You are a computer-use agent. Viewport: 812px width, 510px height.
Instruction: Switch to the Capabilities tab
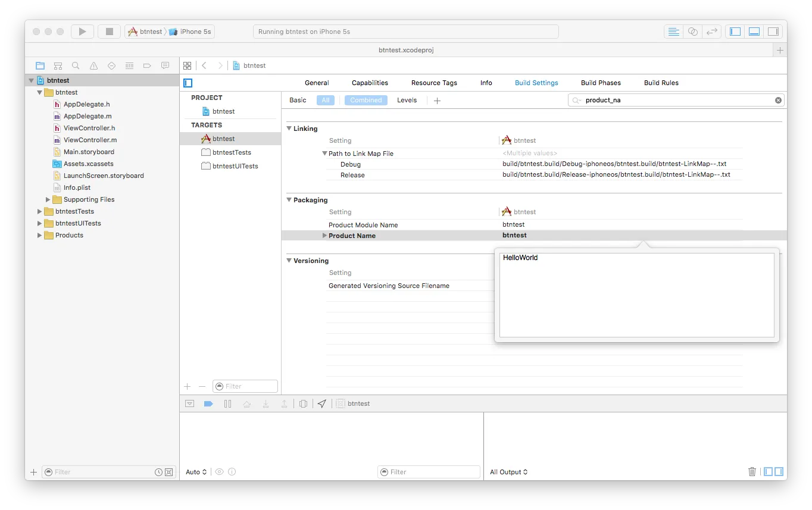pos(370,83)
